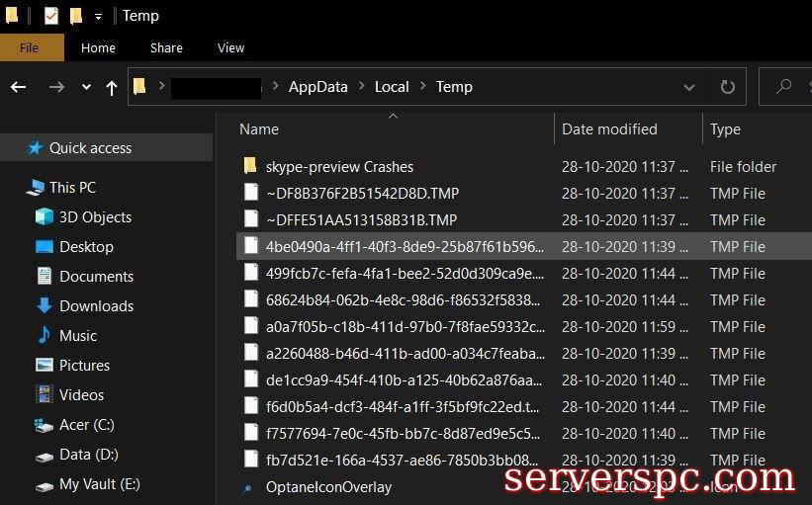
Task: Click the New folder quick access icon
Action: (76, 16)
